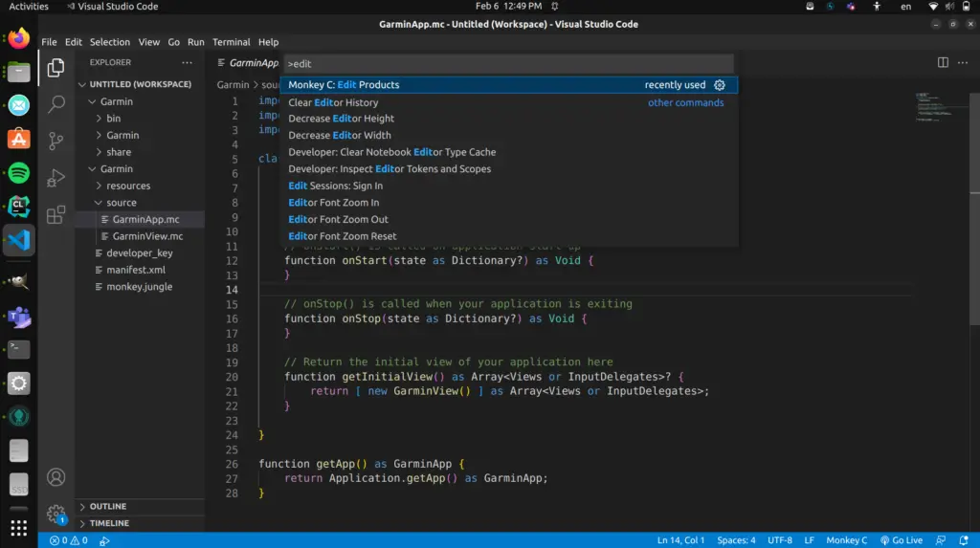This screenshot has width=980, height=548.
Task: Open Terminal from the dock
Action: 19,349
